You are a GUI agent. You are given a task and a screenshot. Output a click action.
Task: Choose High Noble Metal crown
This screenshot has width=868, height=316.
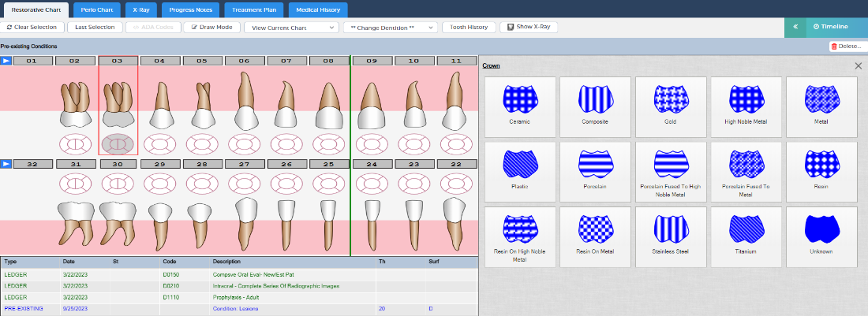click(x=746, y=106)
